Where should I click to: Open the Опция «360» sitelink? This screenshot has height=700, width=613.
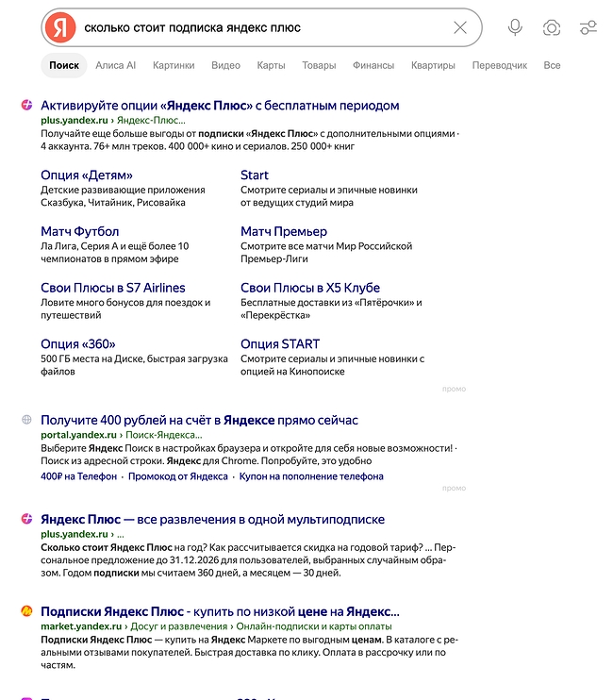click(x=78, y=343)
